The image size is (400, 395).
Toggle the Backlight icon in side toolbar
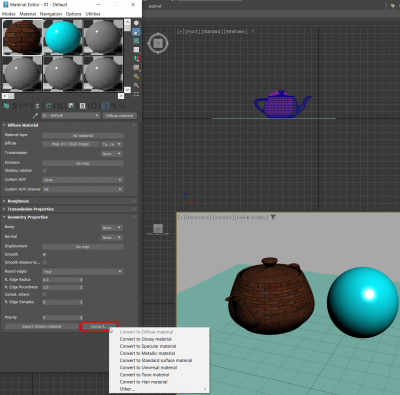pos(136,32)
